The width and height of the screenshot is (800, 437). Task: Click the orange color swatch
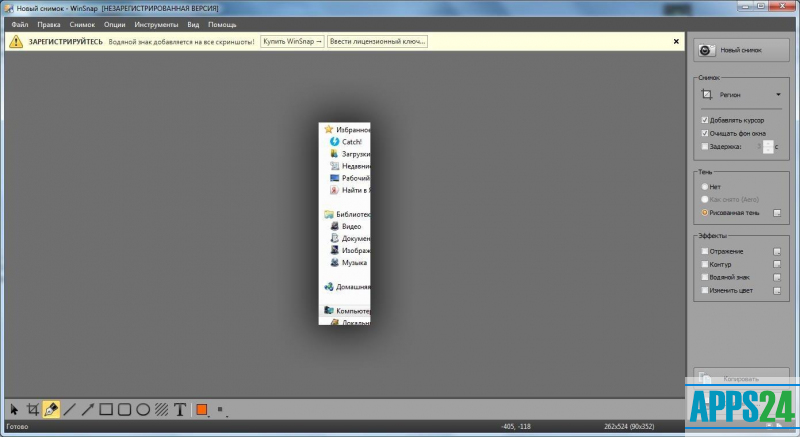(201, 409)
